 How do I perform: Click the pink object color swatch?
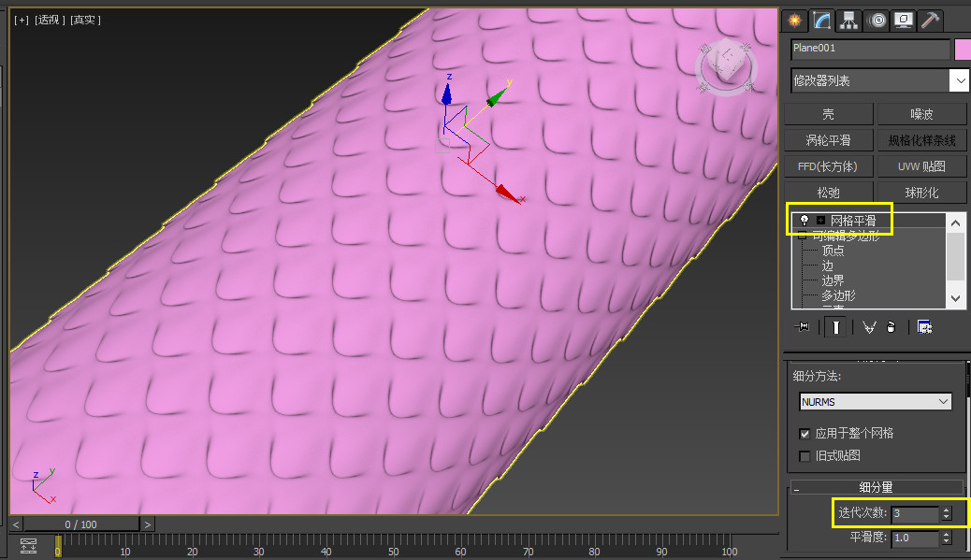pyautogui.click(x=963, y=50)
